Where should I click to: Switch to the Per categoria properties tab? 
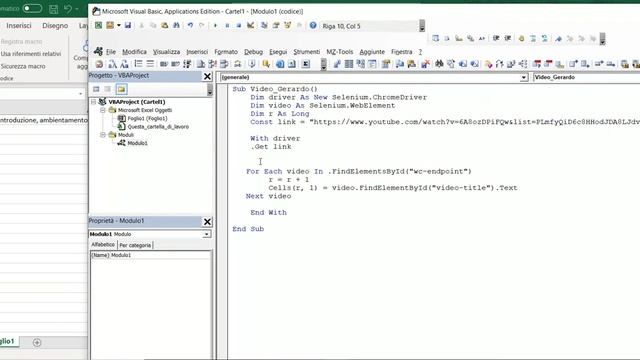pos(135,245)
